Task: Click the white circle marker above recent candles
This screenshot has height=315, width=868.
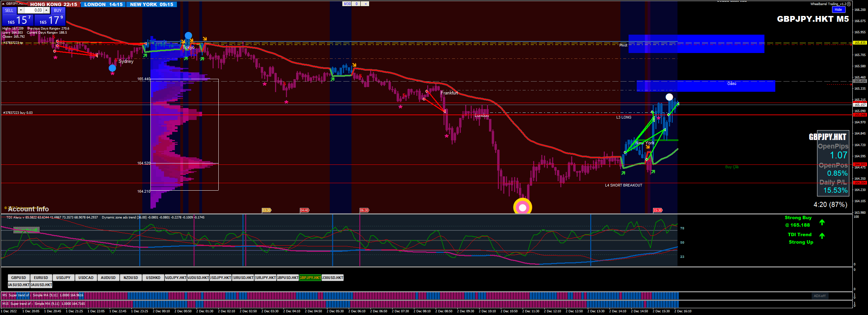Action: click(669, 97)
